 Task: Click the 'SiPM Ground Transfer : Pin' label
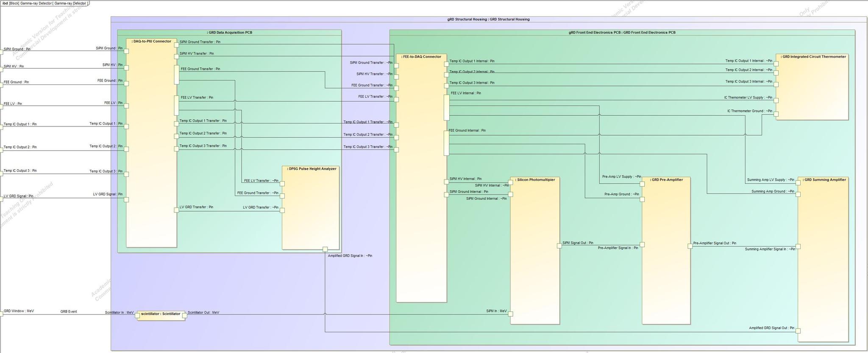[200, 42]
